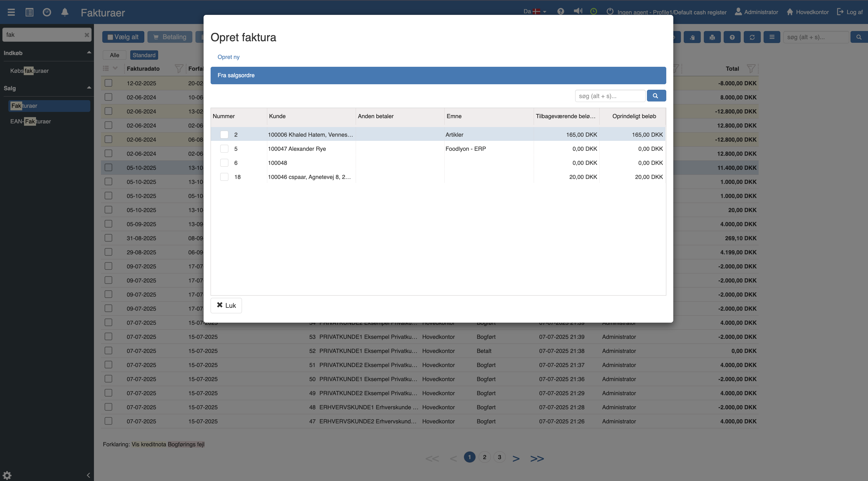Image resolution: width=868 pixels, height=481 pixels.
Task: Clear the sidebar 'fak' search with X
Action: coord(87,35)
